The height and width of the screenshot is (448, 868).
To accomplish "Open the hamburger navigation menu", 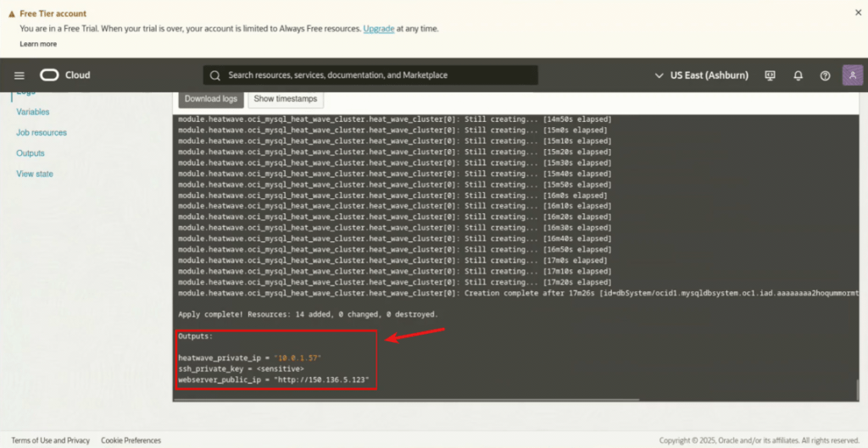I will [19, 75].
